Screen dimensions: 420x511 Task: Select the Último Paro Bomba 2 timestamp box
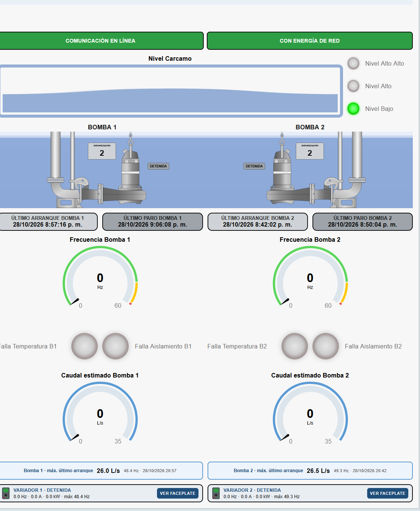point(363,222)
